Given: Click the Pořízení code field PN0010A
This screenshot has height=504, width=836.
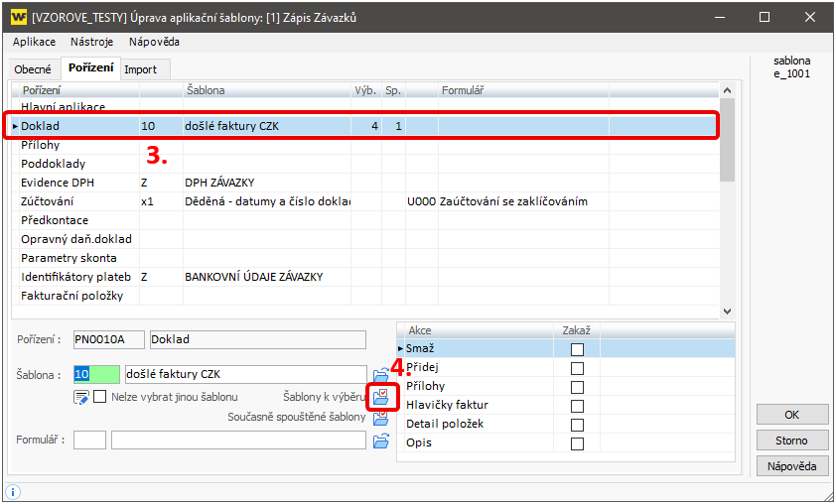Looking at the screenshot, I should (x=109, y=340).
